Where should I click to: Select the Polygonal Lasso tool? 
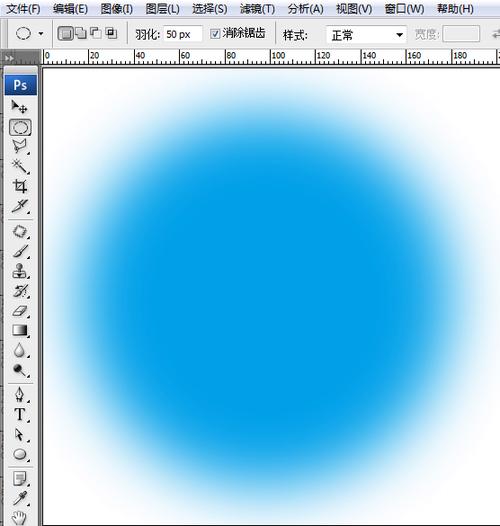coord(19,147)
